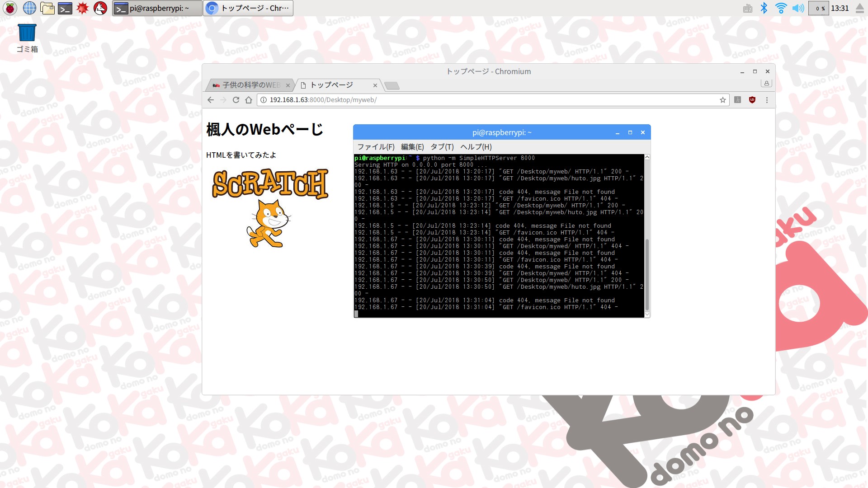Viewport: 868px width, 488px height.
Task: Go back in Chromium
Action: coord(211,100)
